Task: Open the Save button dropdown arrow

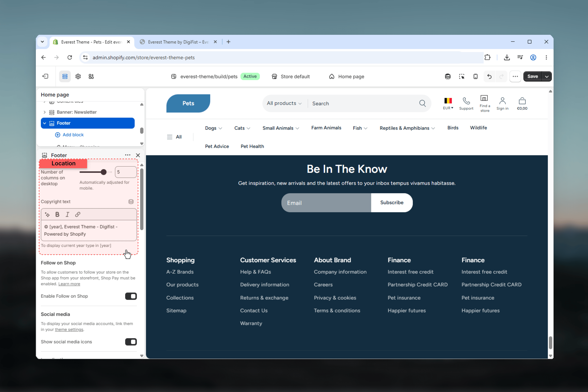Action: tap(547, 76)
